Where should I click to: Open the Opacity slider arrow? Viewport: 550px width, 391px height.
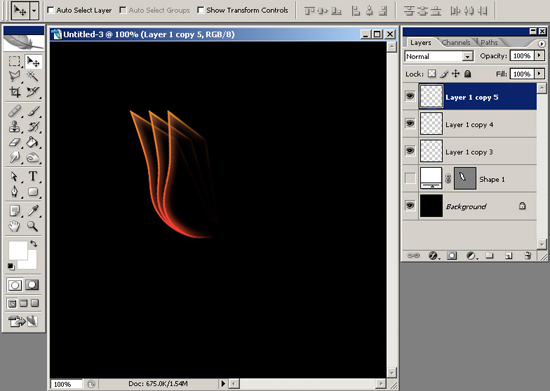[x=539, y=56]
